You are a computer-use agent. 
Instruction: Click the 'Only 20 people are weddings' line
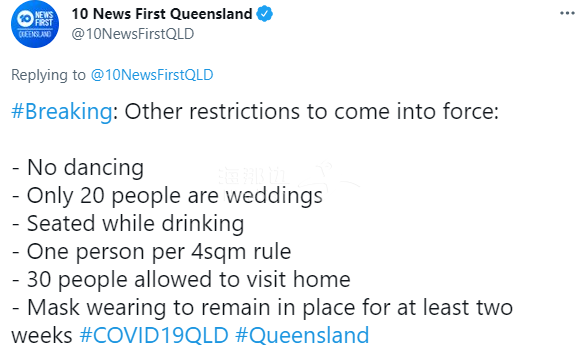(x=167, y=196)
